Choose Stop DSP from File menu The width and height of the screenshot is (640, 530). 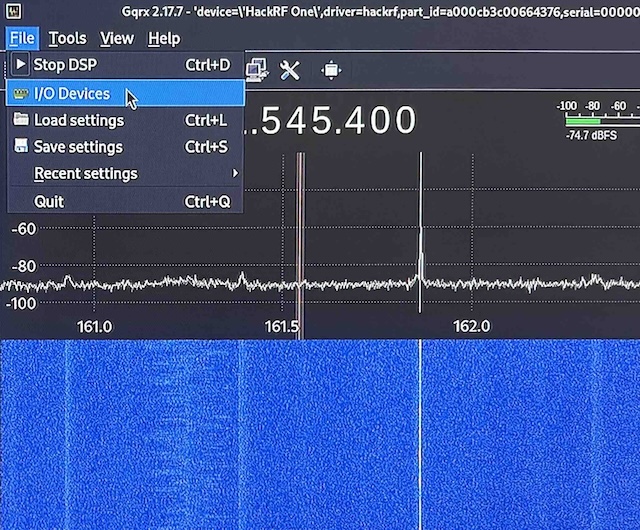click(x=125, y=65)
